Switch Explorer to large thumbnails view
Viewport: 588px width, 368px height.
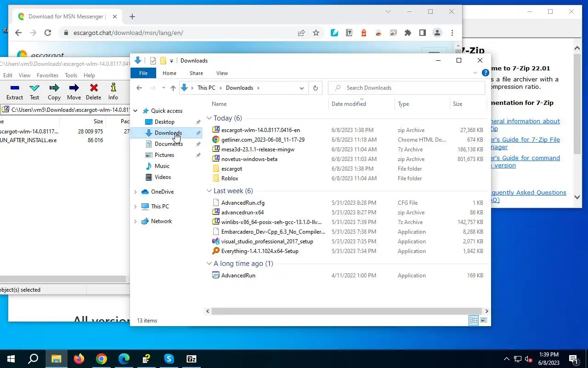[483, 321]
